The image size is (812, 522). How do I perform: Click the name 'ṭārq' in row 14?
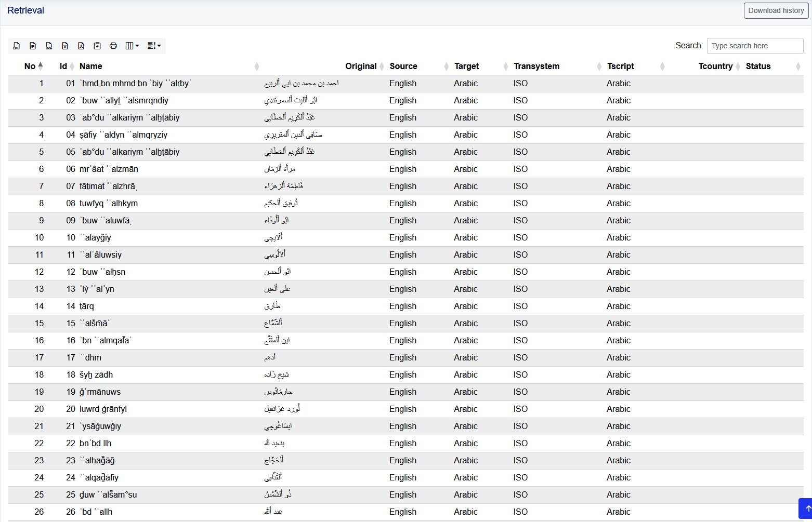click(87, 306)
